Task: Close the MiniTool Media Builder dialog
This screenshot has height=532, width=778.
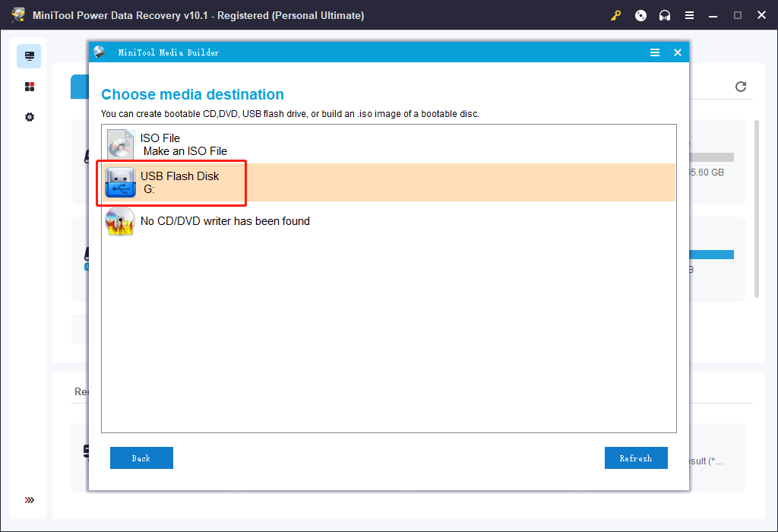Action: pos(677,52)
